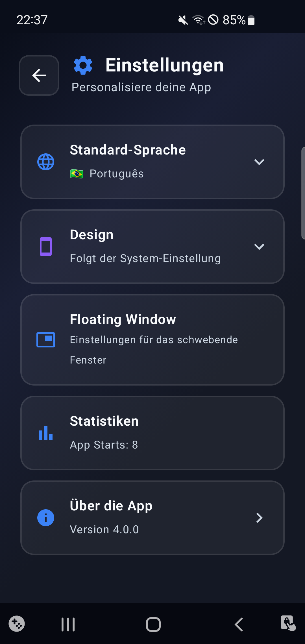Tap the globe icon for Standard-Sprache
This screenshot has width=305, height=644.
pyautogui.click(x=46, y=162)
